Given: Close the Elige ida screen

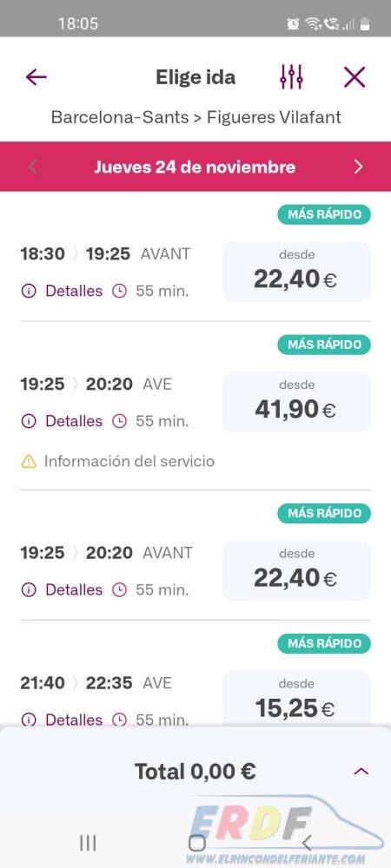Looking at the screenshot, I should [355, 77].
